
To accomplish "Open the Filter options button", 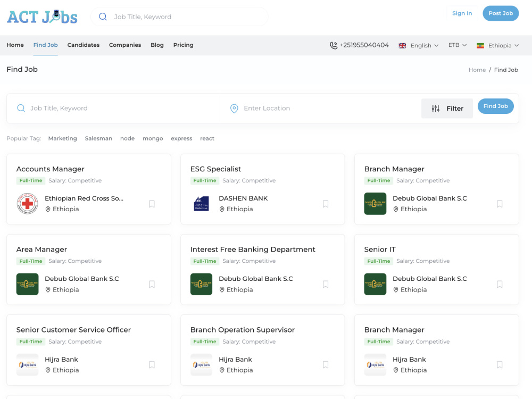I will click(x=447, y=109).
